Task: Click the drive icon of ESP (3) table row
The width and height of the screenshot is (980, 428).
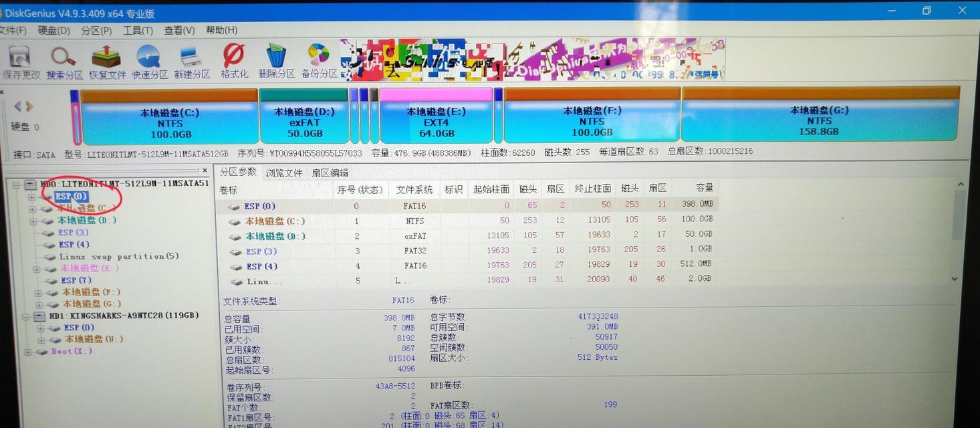Action: [x=235, y=252]
